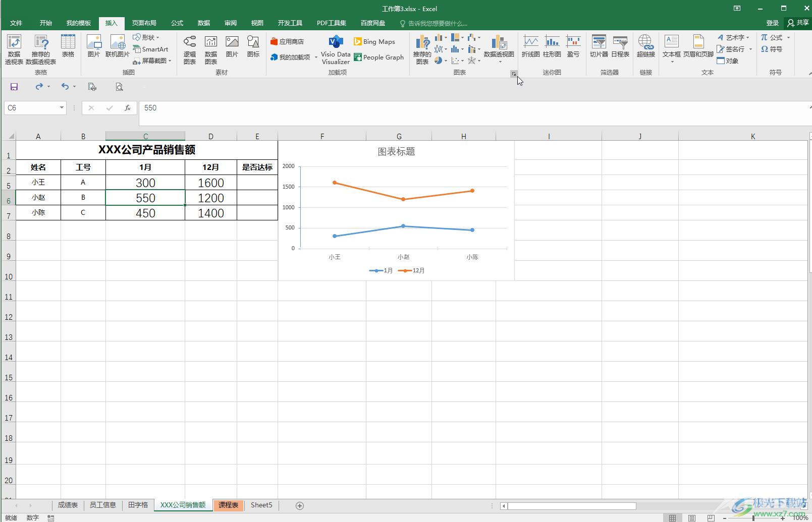
Task: Launch Visio Data Visualizer add-in
Action: coord(336,49)
